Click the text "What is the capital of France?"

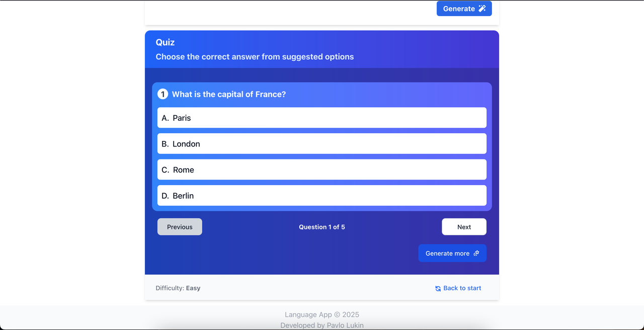[x=229, y=94]
